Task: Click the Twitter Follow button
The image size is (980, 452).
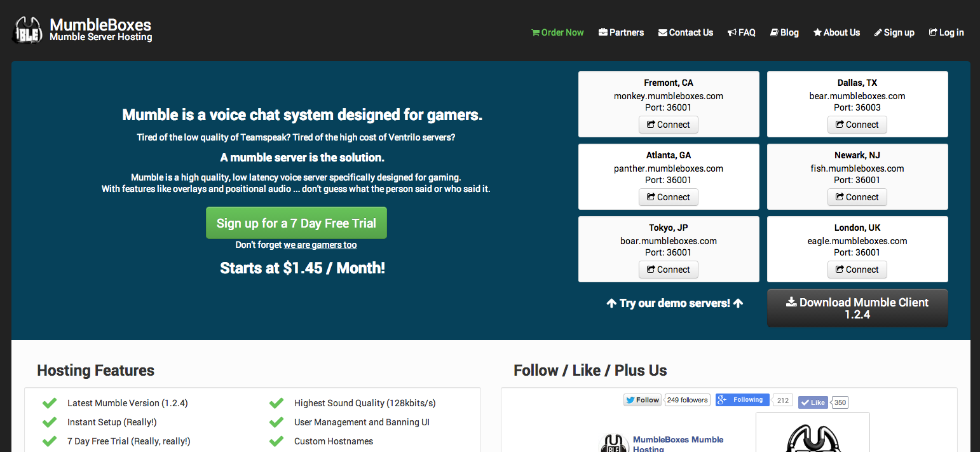Action: (643, 400)
